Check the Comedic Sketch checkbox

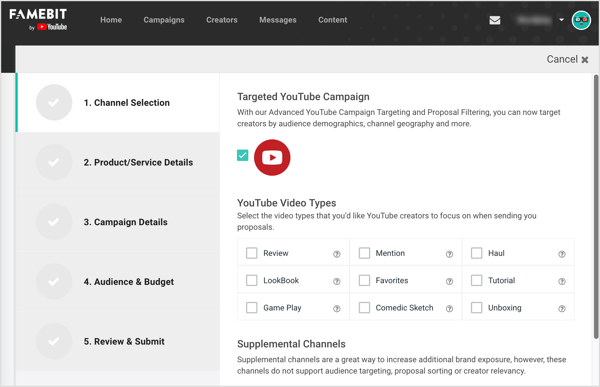(364, 308)
